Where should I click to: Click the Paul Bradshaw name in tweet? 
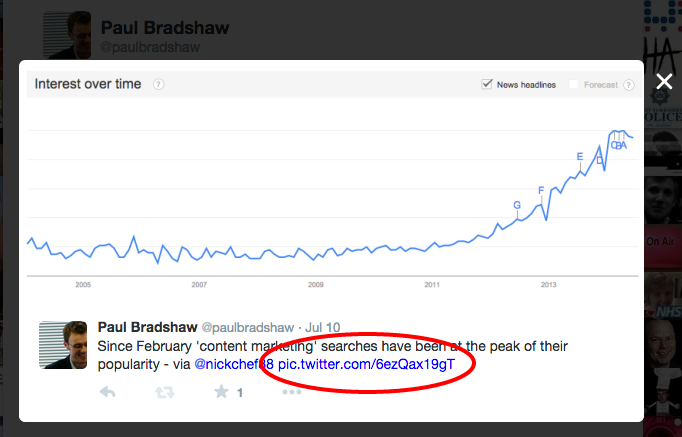coord(148,327)
